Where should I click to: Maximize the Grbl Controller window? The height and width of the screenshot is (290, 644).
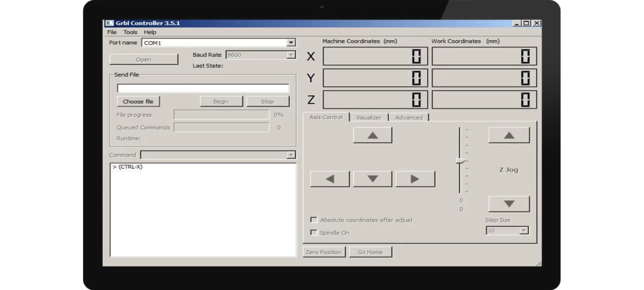[526, 23]
